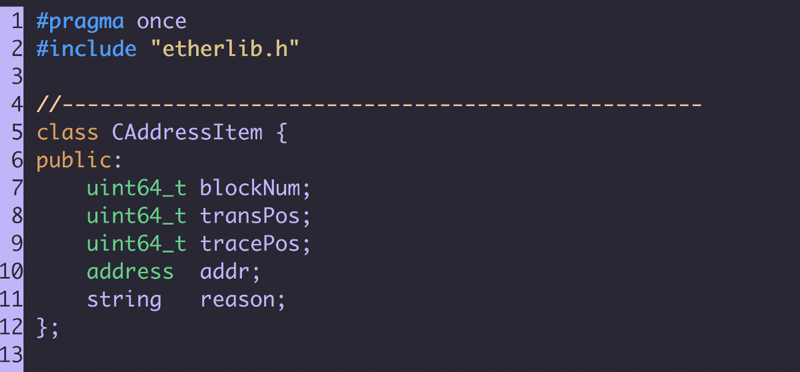Click the "etherlib.h" include string
Screen dimensions: 800x372
pos(224,49)
